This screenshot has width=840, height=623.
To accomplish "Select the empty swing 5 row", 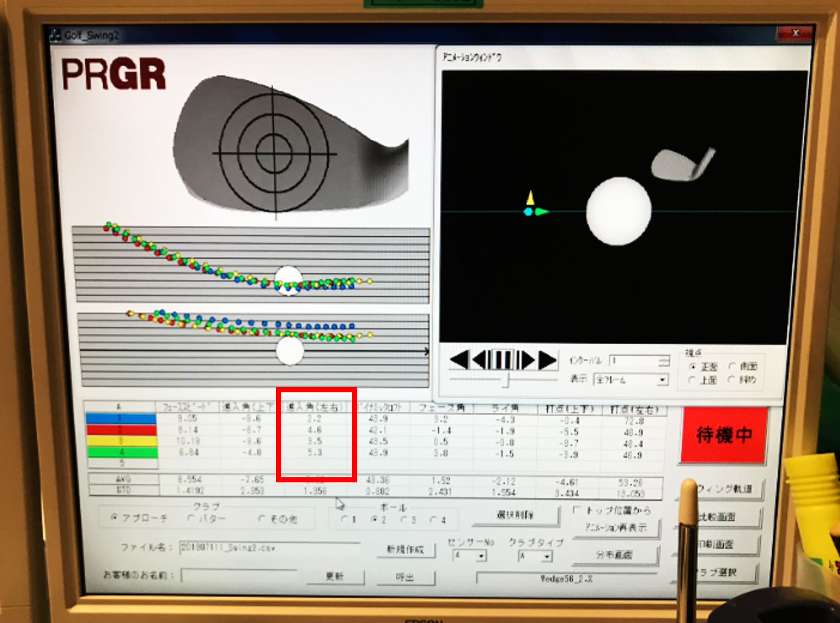I will coord(121,463).
